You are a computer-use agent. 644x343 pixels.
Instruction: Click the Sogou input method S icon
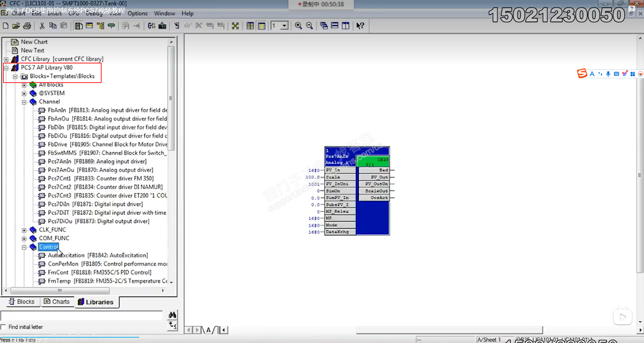click(582, 74)
